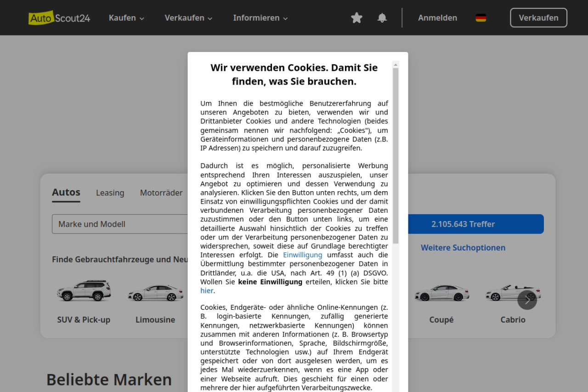Click the Marke und Modell input field

pyautogui.click(x=120, y=224)
